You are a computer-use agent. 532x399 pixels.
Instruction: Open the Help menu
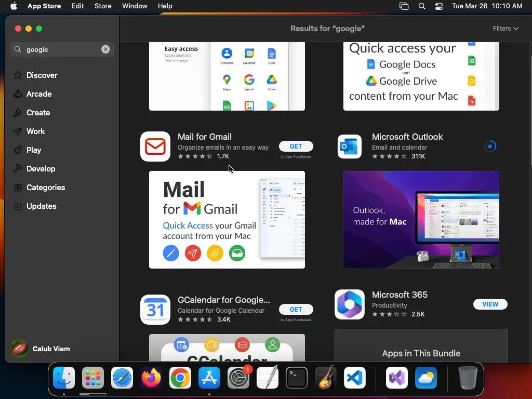click(165, 6)
